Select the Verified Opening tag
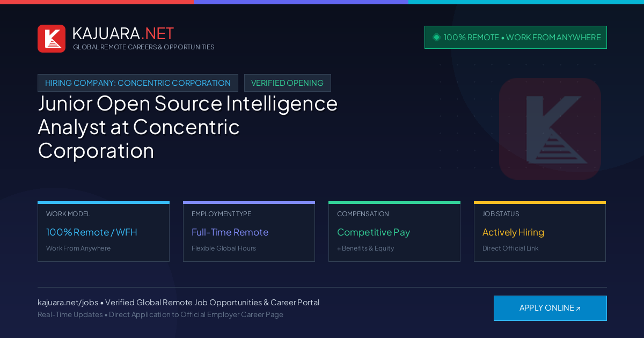 click(288, 83)
